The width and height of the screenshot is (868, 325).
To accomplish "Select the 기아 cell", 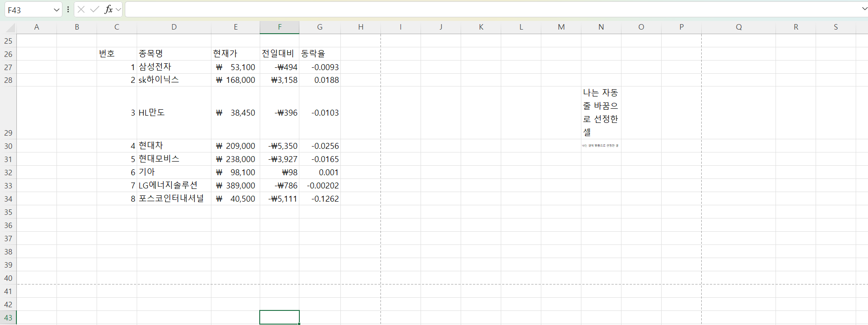I will click(174, 172).
